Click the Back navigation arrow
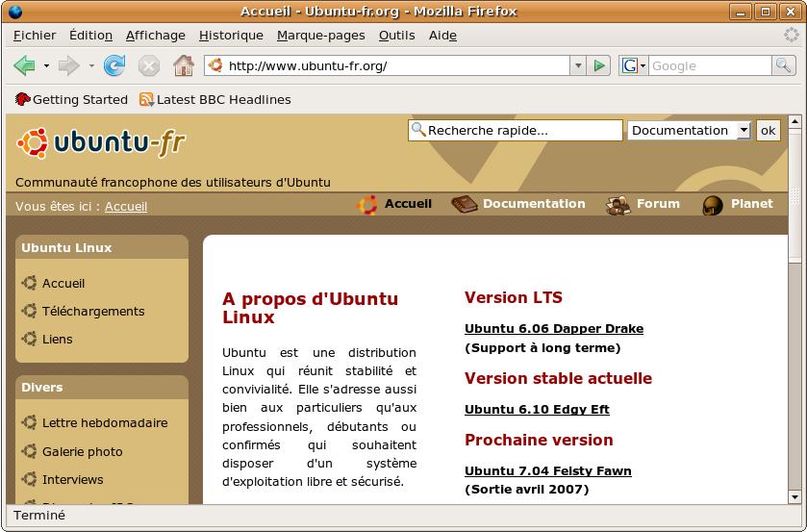The image size is (807, 532). (x=24, y=65)
